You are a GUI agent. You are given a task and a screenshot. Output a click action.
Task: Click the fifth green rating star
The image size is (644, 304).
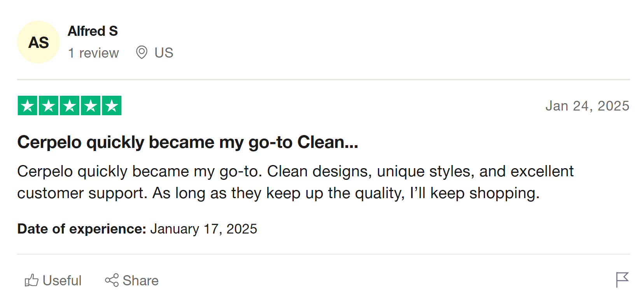(x=112, y=105)
